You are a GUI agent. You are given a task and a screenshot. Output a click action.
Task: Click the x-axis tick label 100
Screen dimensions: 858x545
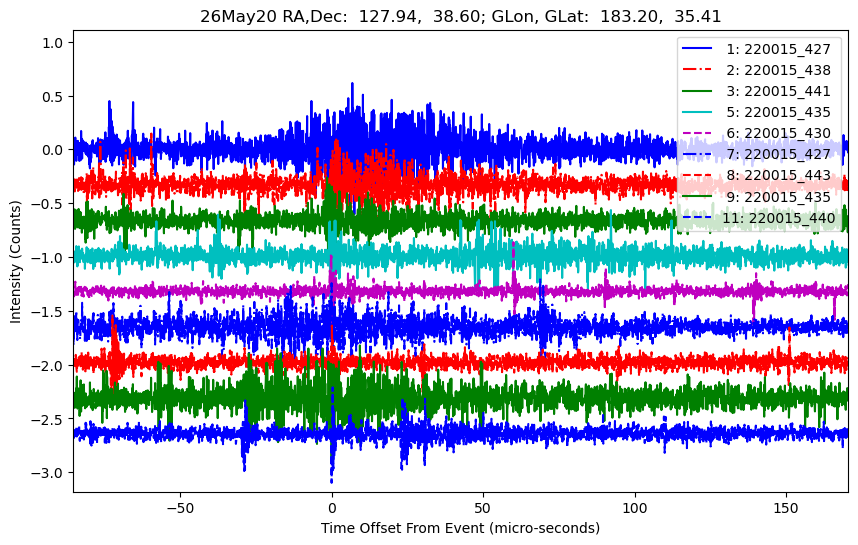click(635, 508)
